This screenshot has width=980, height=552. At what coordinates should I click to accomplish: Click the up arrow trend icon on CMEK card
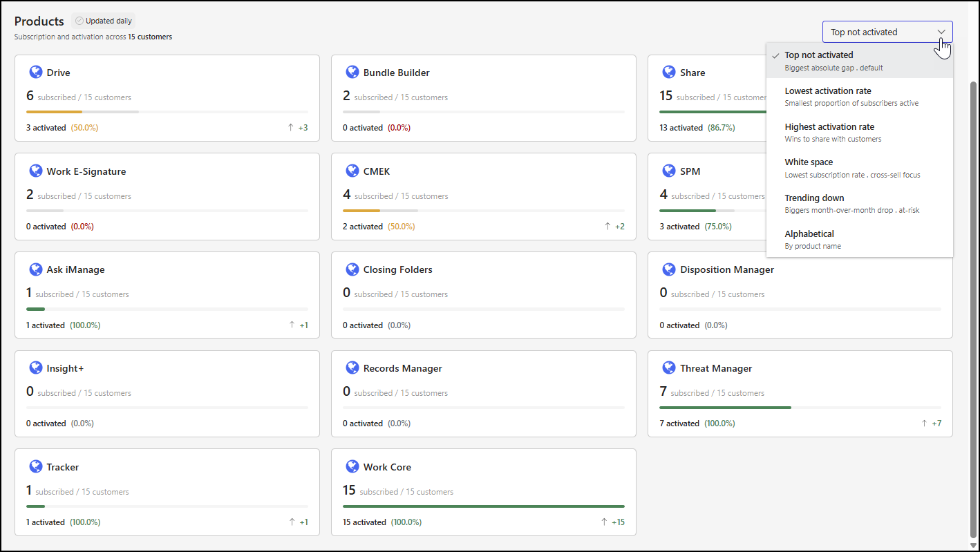(607, 227)
